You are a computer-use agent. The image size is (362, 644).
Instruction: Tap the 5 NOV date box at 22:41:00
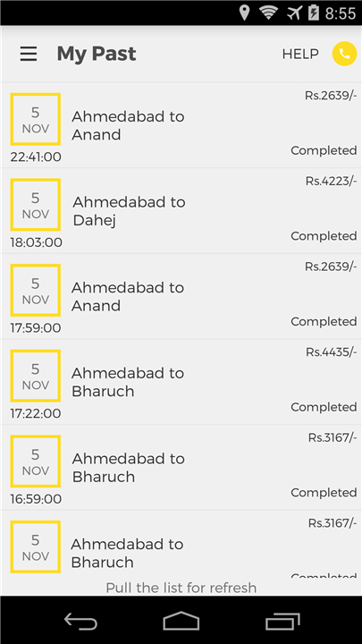click(x=35, y=119)
